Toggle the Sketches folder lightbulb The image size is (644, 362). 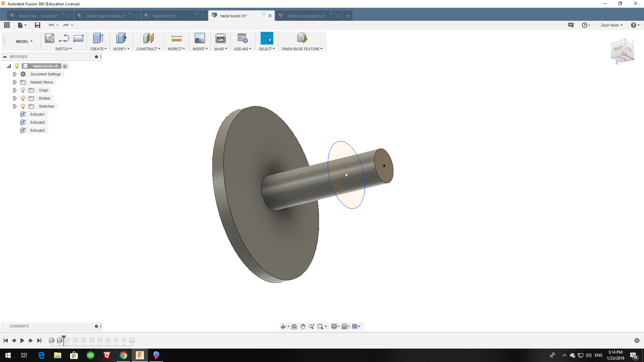[23, 106]
